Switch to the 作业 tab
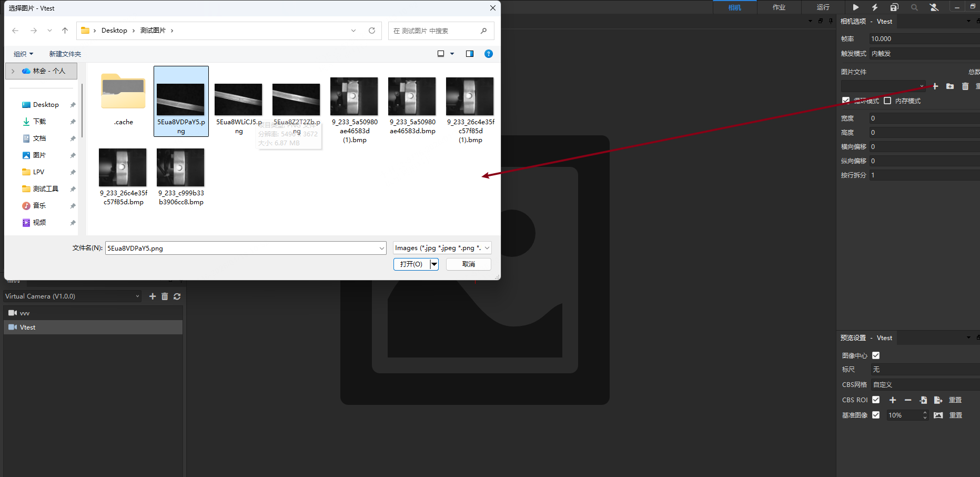980x477 pixels. [x=779, y=7]
